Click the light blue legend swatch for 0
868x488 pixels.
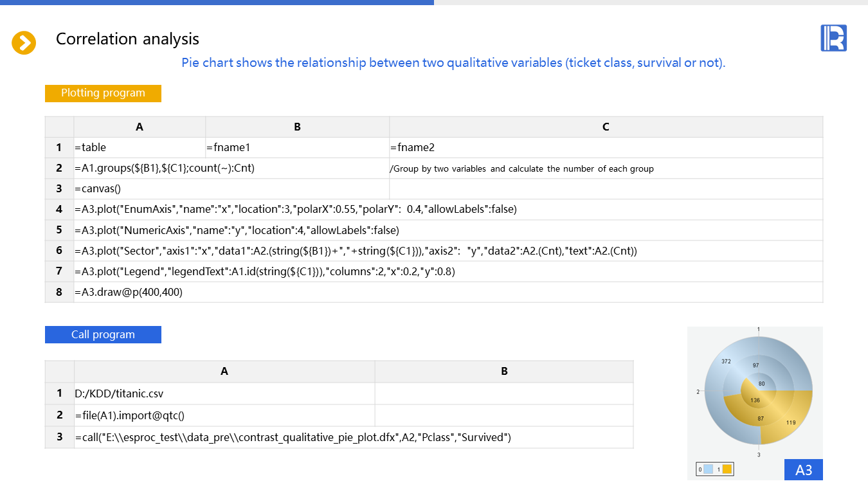[x=709, y=469]
